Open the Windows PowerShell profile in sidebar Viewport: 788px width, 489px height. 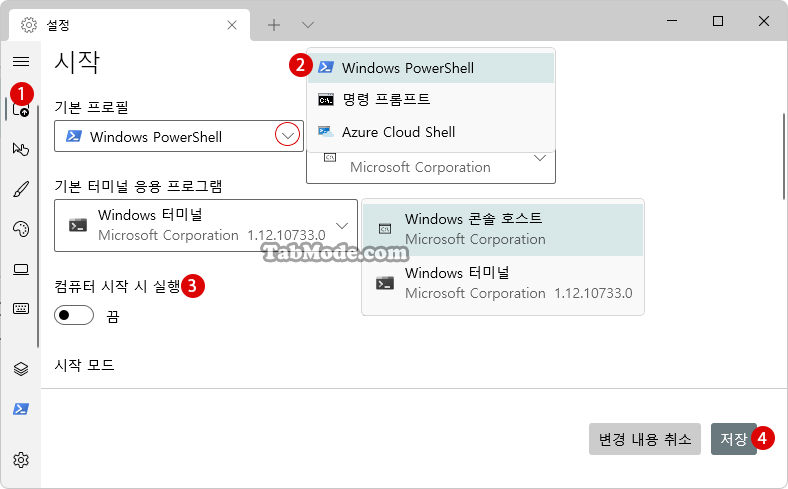click(21, 409)
